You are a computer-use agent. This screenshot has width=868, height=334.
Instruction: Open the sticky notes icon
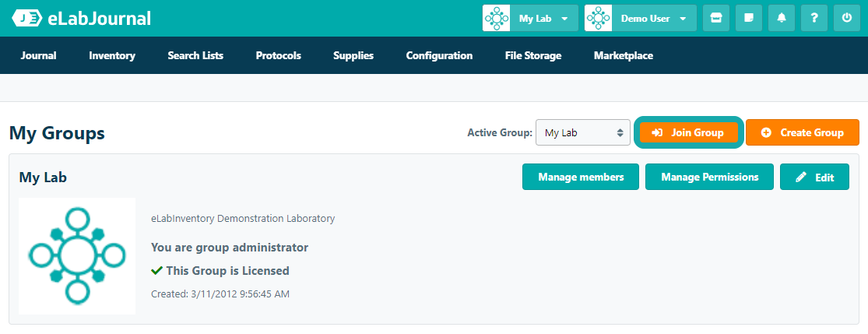click(x=748, y=18)
